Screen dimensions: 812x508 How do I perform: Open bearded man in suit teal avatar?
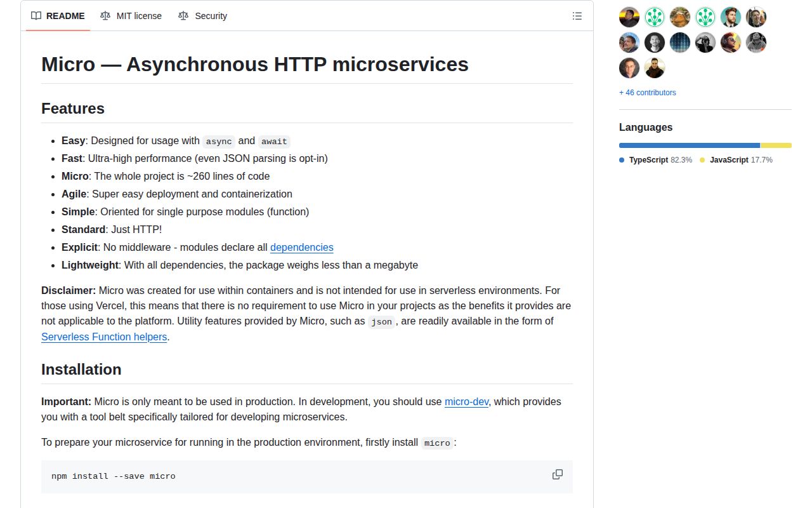[731, 17]
